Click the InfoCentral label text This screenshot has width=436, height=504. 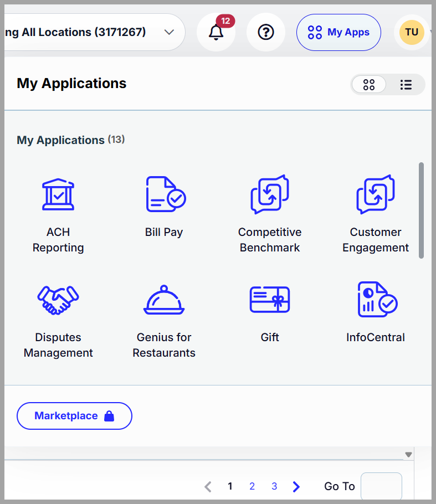pyautogui.click(x=376, y=337)
